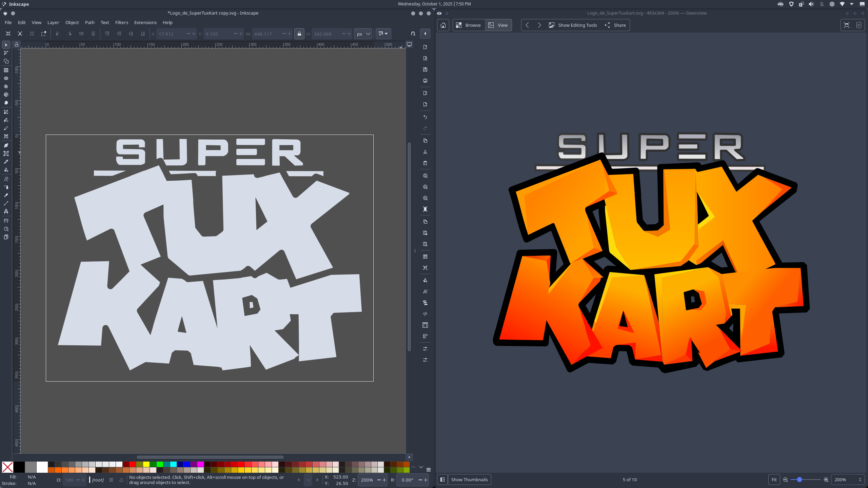Image resolution: width=868 pixels, height=488 pixels.
Task: Click Show Editing Tools in Gwenview
Action: tap(573, 25)
